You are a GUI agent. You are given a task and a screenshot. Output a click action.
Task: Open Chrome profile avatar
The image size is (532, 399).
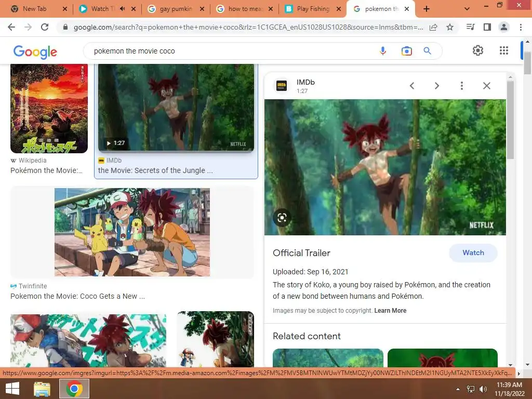point(504,27)
